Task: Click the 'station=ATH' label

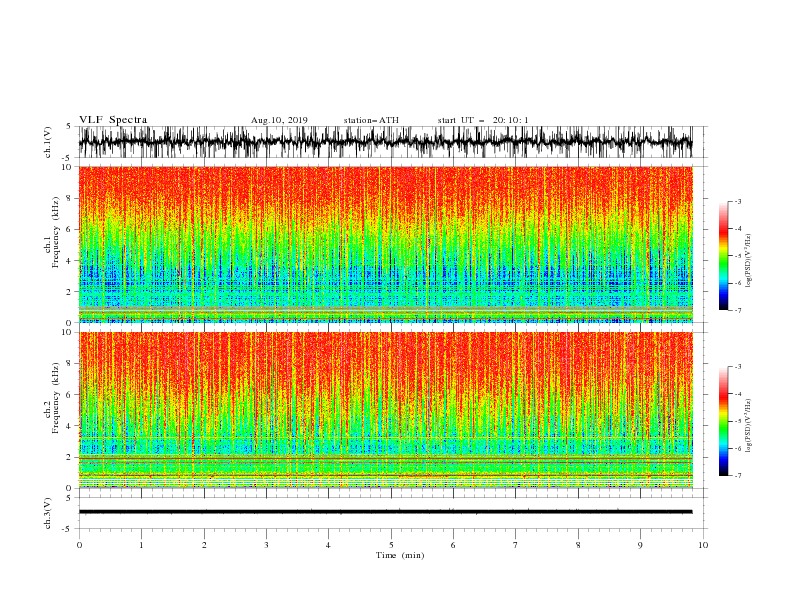Action: (x=371, y=120)
